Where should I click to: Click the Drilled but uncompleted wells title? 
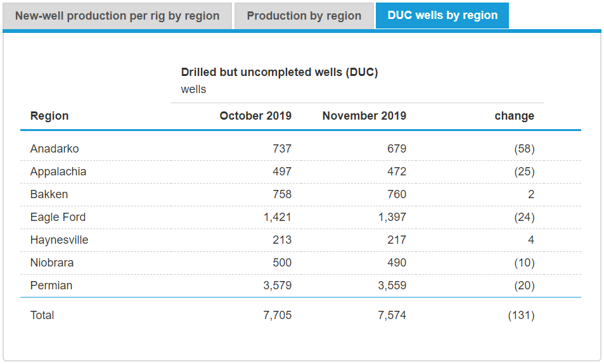279,72
